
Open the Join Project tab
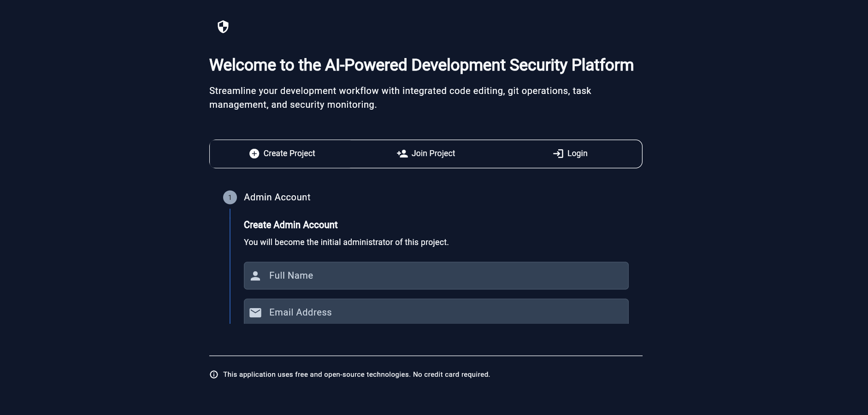(426, 154)
